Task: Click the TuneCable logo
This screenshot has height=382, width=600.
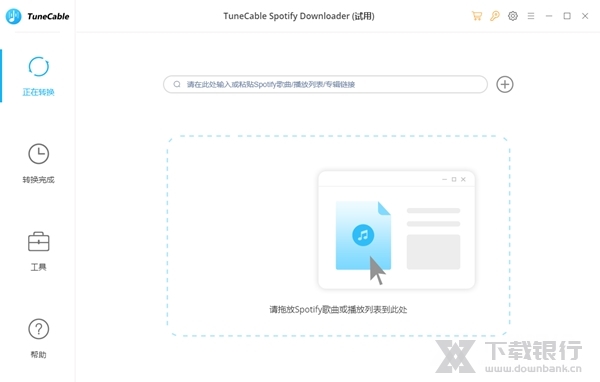Action: [x=38, y=16]
